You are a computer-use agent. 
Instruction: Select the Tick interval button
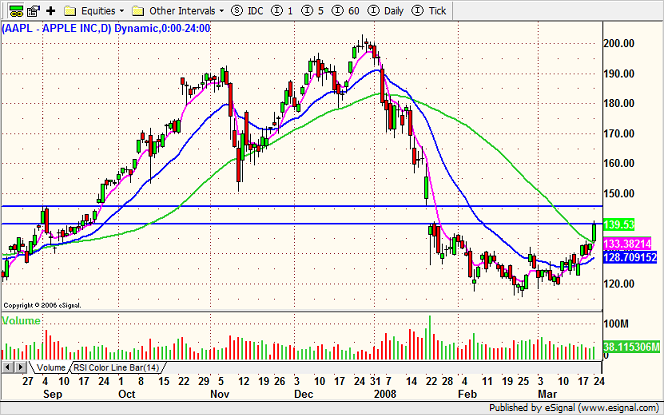coord(429,11)
